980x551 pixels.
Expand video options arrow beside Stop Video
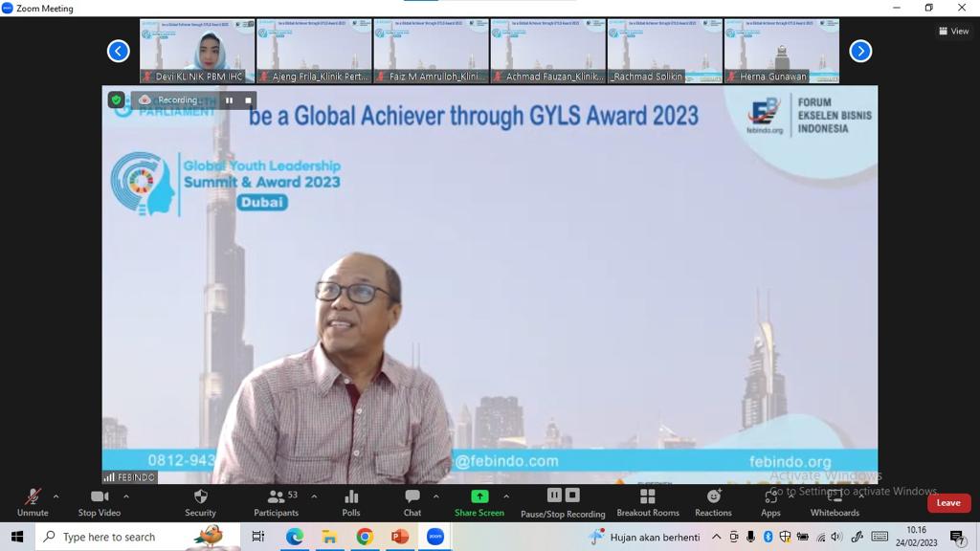click(x=126, y=496)
